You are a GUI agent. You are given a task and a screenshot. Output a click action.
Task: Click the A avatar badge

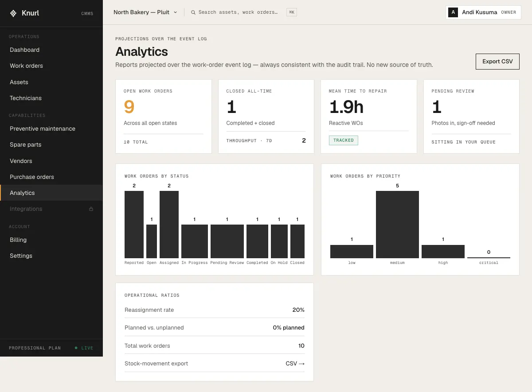tap(453, 12)
